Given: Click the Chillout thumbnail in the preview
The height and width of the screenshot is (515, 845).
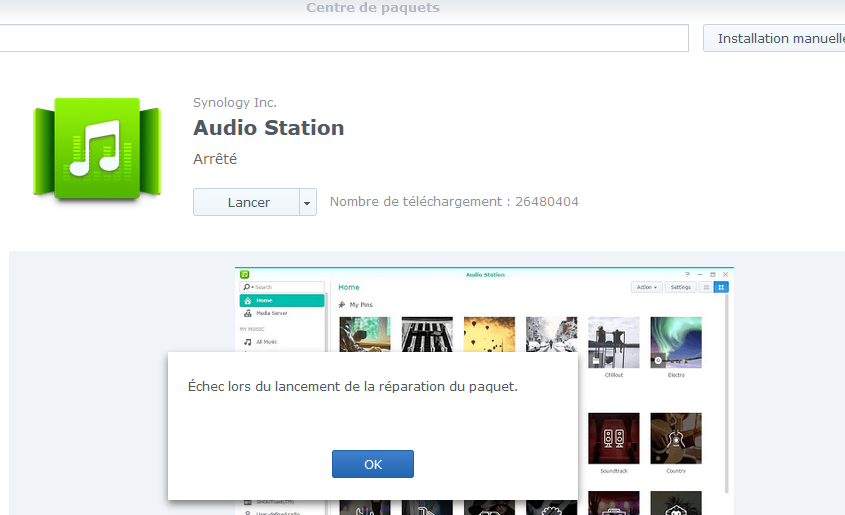Looking at the screenshot, I should tap(613, 343).
